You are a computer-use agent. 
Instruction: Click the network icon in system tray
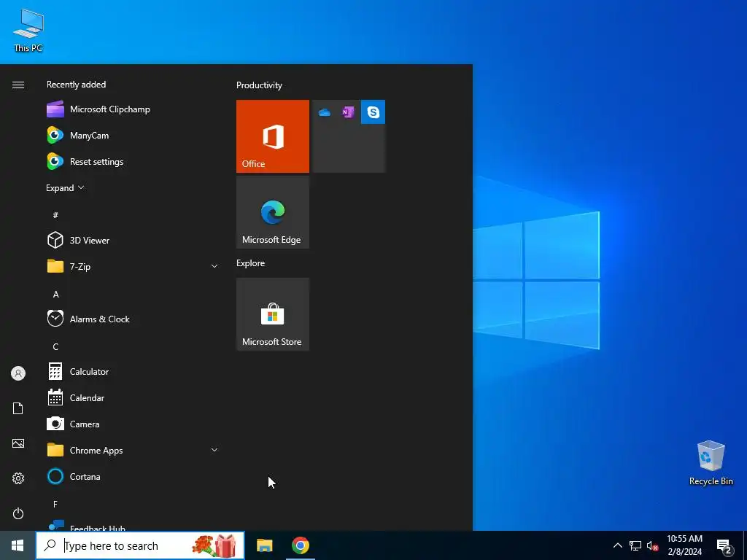click(x=635, y=545)
